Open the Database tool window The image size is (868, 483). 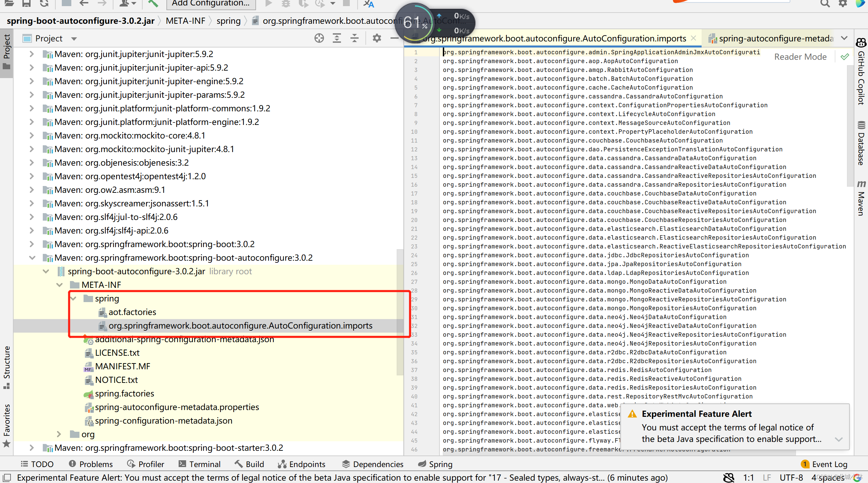(861, 143)
